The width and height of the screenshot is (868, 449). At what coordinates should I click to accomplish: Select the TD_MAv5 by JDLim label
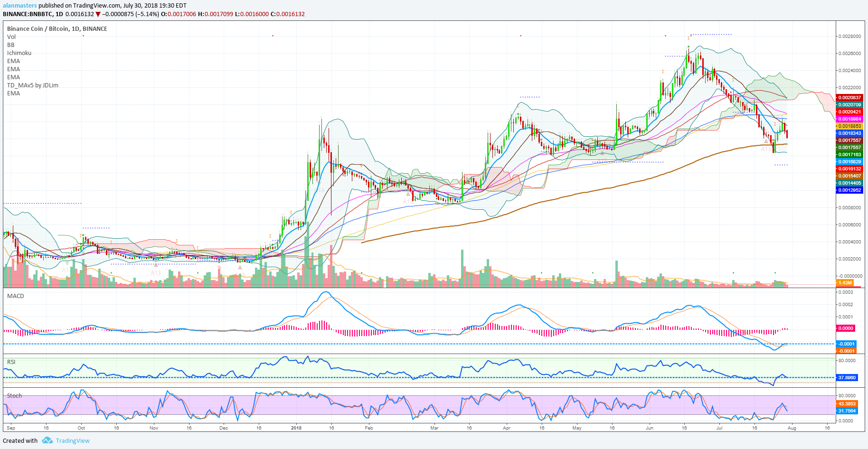point(33,85)
